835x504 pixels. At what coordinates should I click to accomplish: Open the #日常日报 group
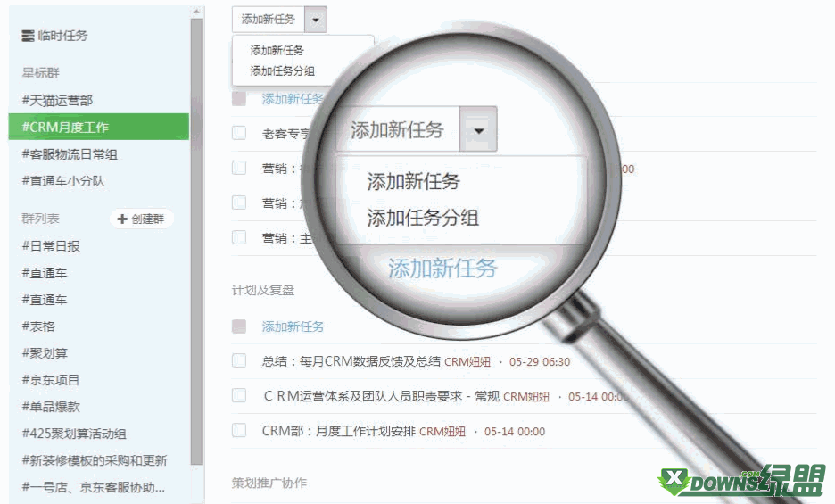click(51, 245)
